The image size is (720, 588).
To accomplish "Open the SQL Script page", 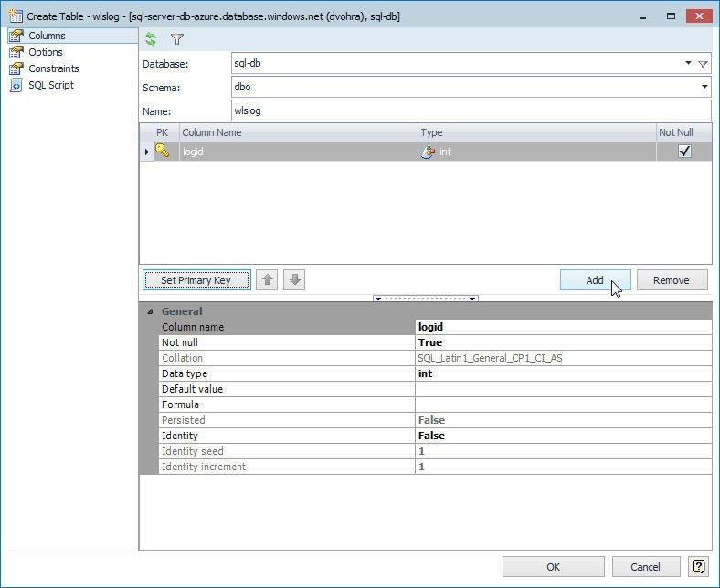I will pyautogui.click(x=51, y=85).
